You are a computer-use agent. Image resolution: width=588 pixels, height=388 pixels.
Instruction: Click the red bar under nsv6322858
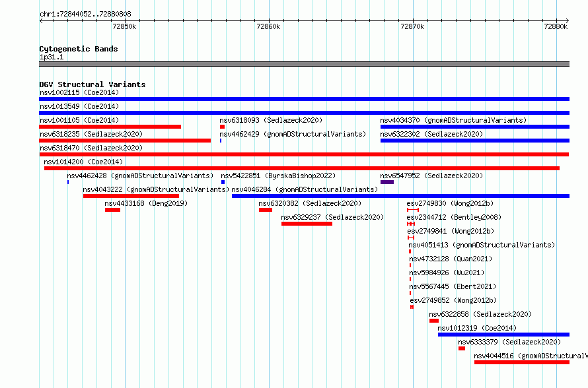coord(434,321)
